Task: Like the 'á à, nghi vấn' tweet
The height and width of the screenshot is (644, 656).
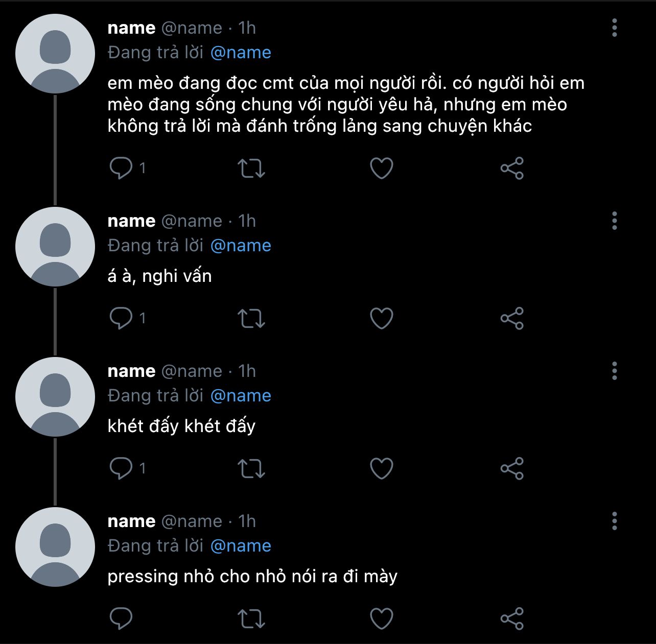Action: pyautogui.click(x=382, y=318)
